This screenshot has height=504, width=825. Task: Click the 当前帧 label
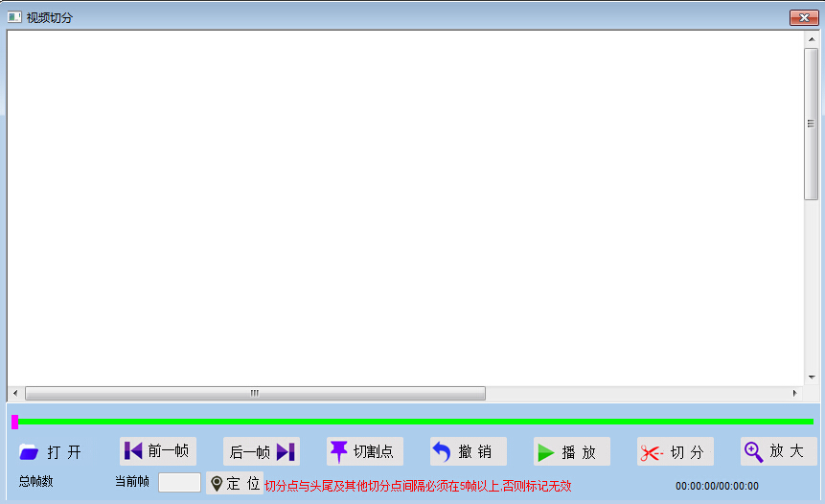pyautogui.click(x=132, y=481)
